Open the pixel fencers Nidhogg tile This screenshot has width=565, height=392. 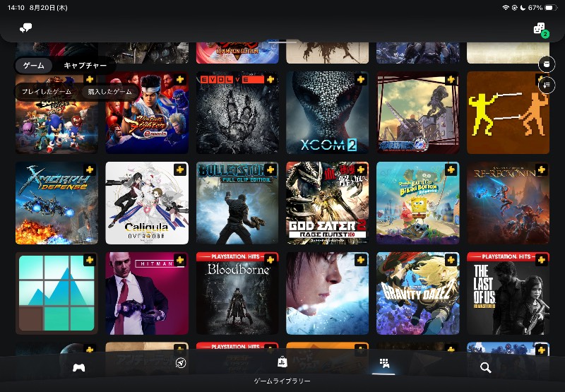tap(508, 113)
